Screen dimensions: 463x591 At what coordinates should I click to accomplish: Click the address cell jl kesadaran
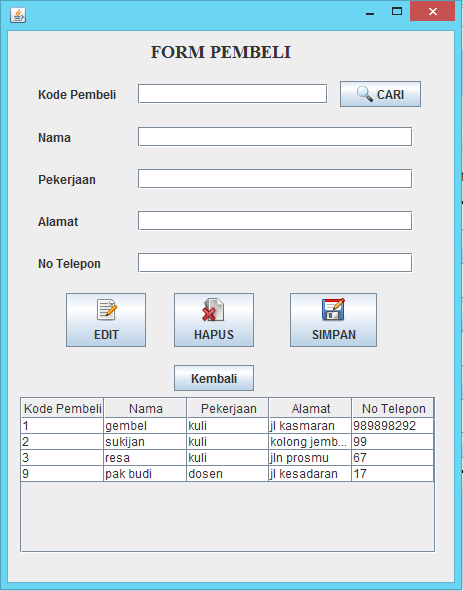pos(310,473)
